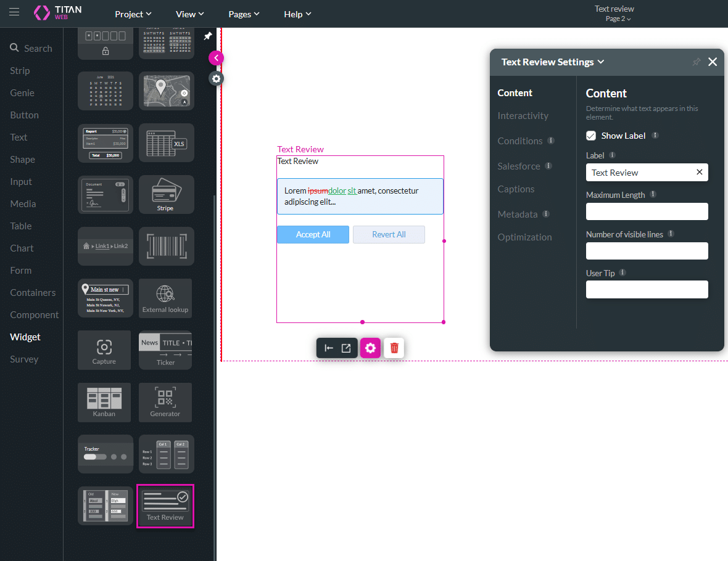Click the Maximum Length input field
The height and width of the screenshot is (561, 728).
(647, 212)
